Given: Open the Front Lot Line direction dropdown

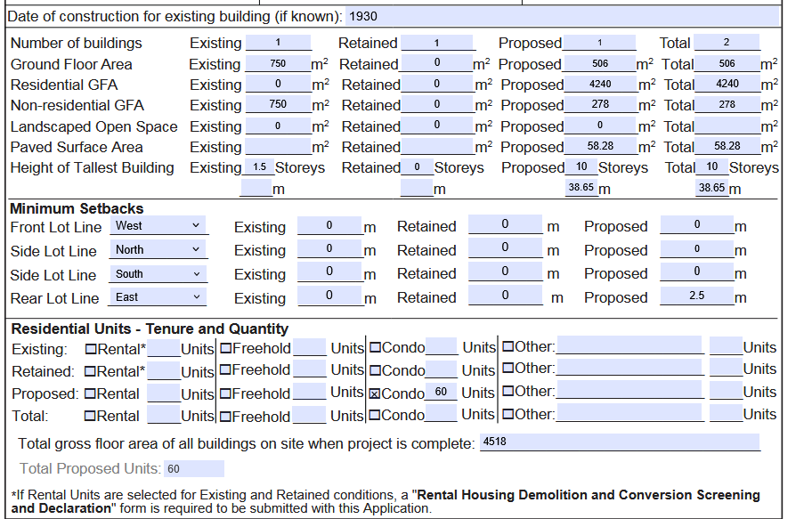Looking at the screenshot, I should 158,226.
